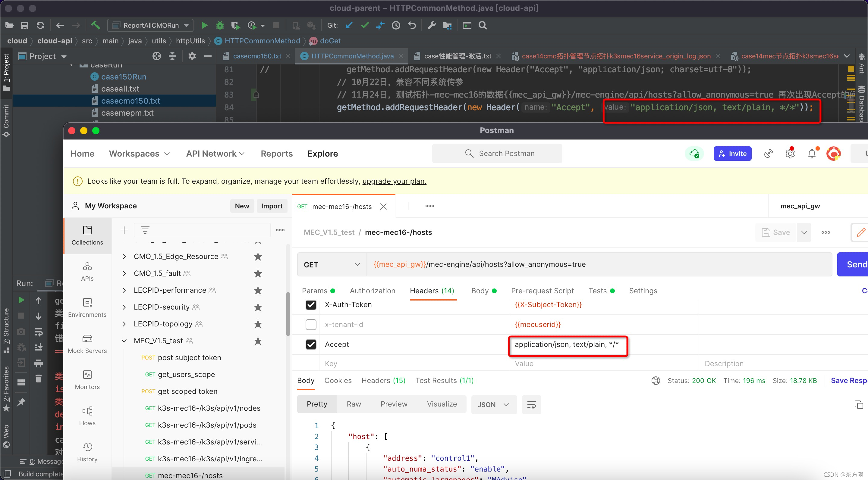Open Mock Servers in sidebar
Viewport: 868px width, 480px height.
click(87, 343)
